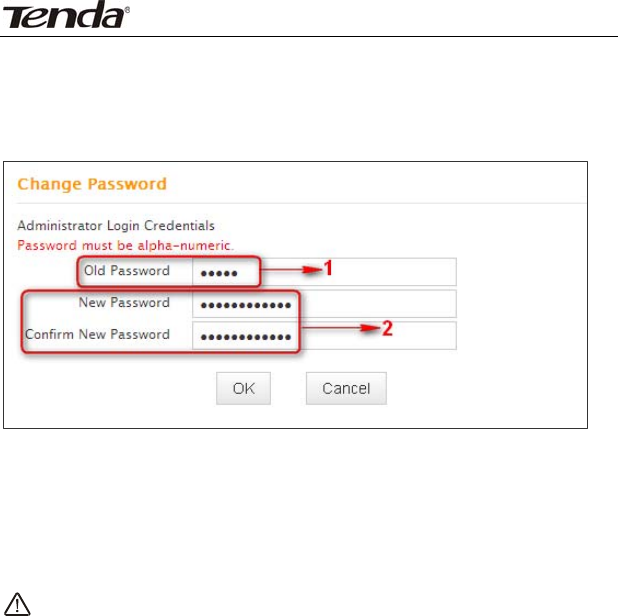This screenshot has width=618, height=616.
Task: Click the masked dots in New Password
Action: [x=246, y=305]
